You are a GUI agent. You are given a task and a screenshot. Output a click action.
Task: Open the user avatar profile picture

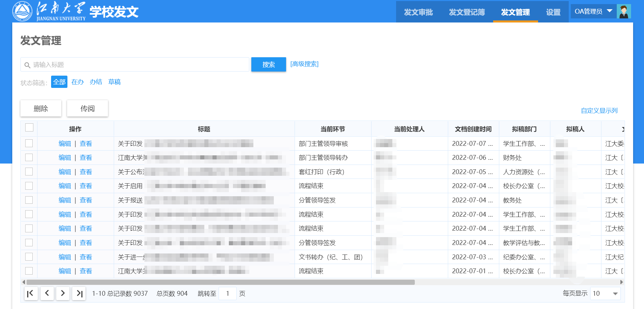point(624,11)
